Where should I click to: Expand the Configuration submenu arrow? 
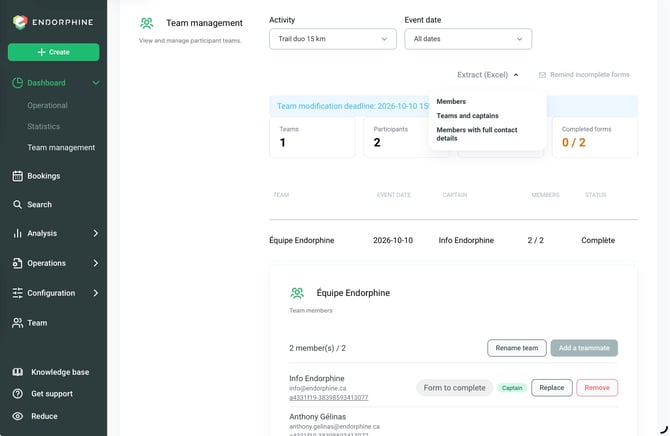[96, 293]
